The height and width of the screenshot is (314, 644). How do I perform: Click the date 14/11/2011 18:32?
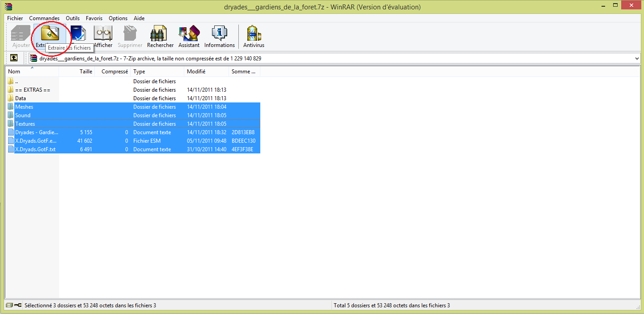pyautogui.click(x=207, y=132)
